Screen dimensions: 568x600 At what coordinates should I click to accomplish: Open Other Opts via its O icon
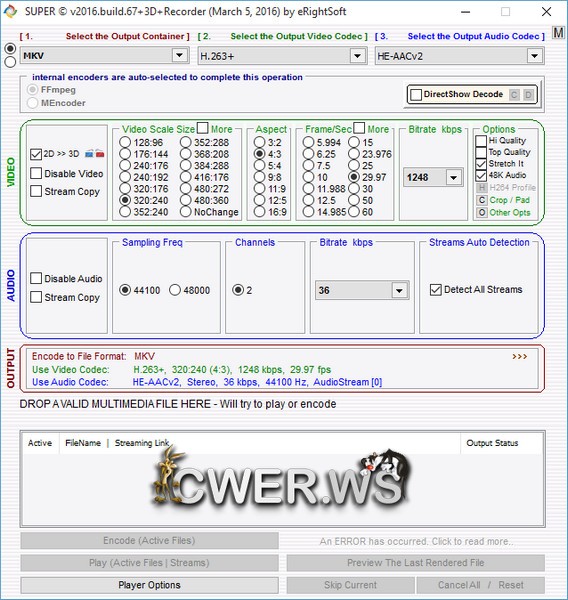click(481, 212)
